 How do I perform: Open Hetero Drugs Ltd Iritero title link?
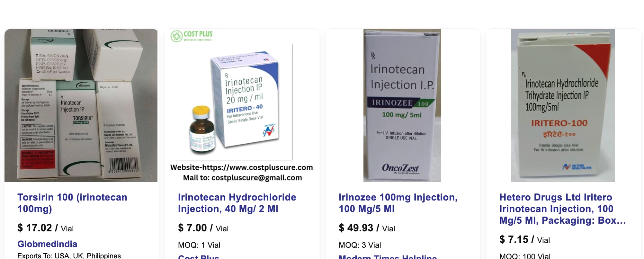[563, 209]
